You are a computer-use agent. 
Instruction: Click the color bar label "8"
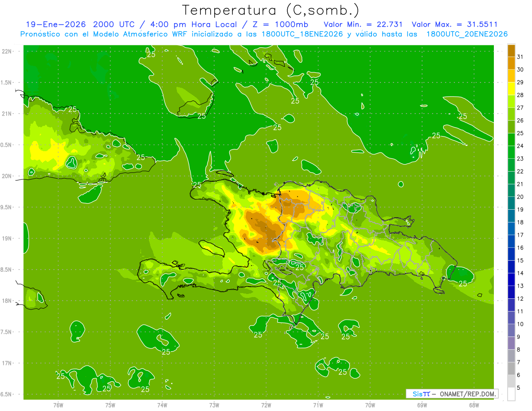point(518,350)
